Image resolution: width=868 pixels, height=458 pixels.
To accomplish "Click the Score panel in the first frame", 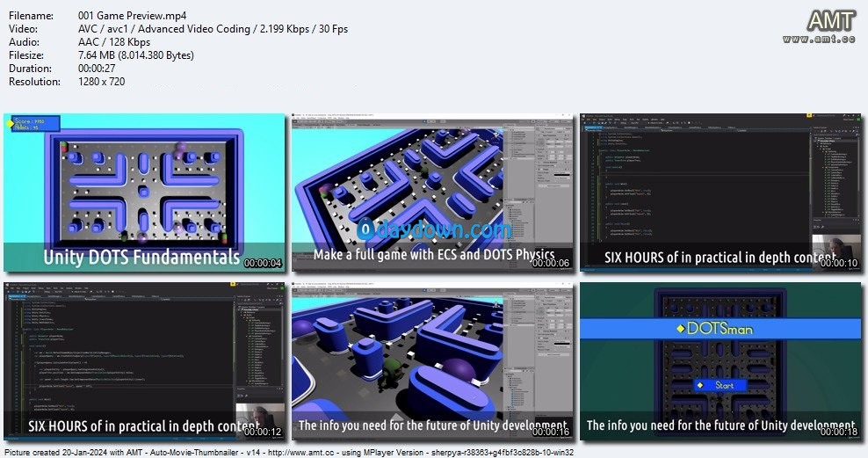I will coord(35,123).
